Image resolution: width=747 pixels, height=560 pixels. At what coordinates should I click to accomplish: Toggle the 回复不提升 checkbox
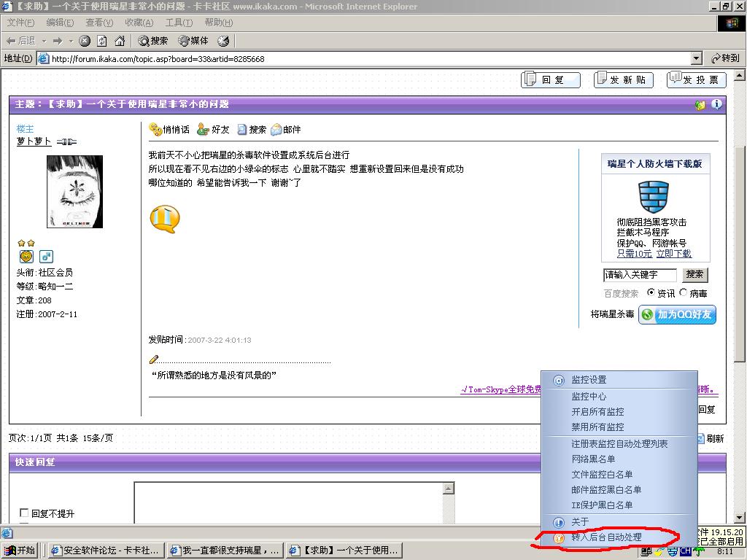point(24,513)
